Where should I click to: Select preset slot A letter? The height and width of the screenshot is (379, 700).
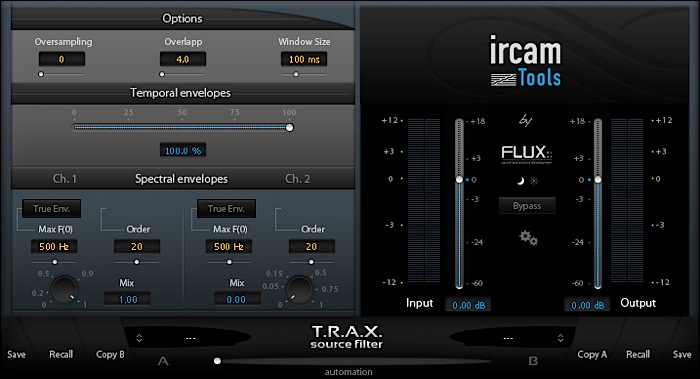[x=163, y=361]
